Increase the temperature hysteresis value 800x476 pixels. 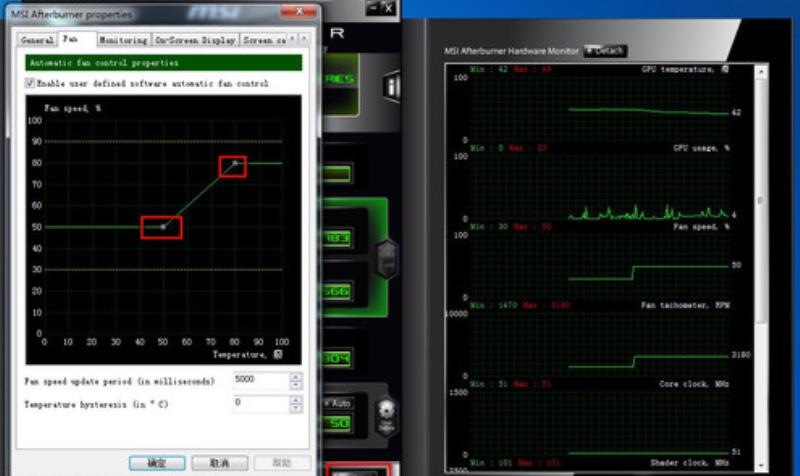pyautogui.click(x=296, y=400)
